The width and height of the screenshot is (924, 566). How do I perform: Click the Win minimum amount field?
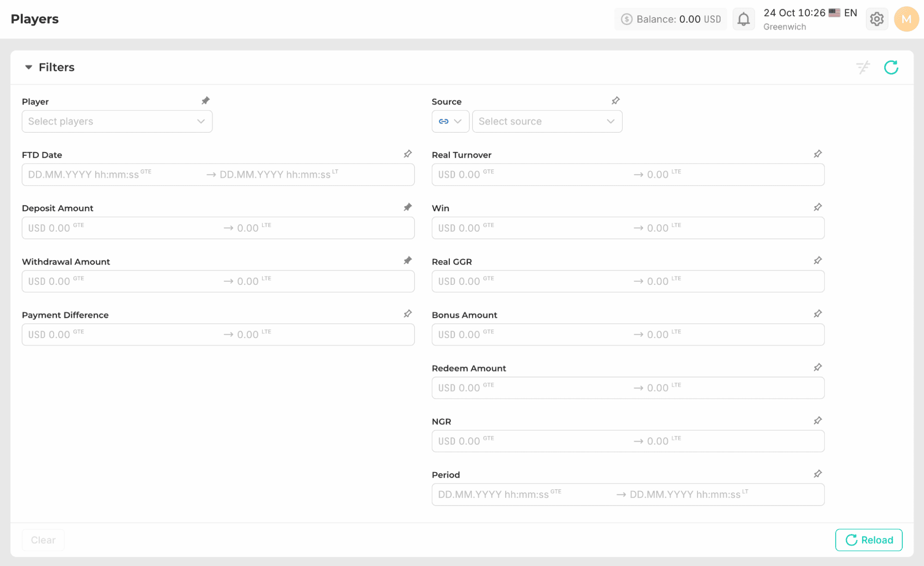tap(532, 228)
